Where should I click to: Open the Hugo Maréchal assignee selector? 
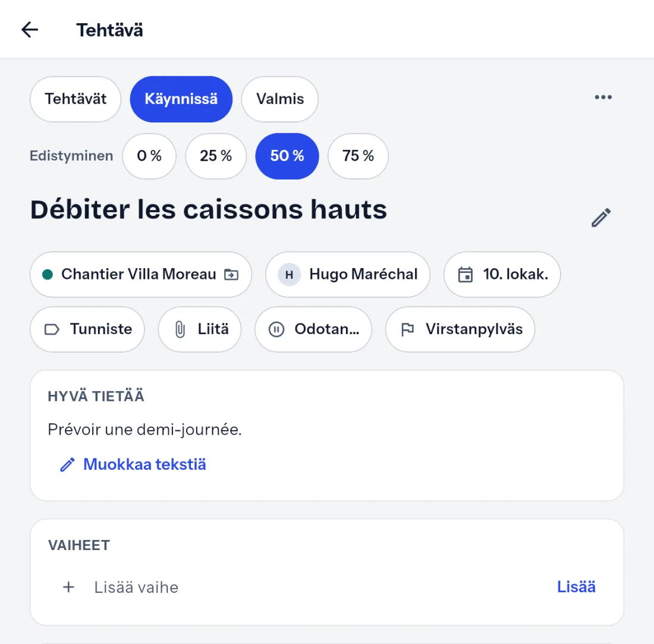coord(347,275)
